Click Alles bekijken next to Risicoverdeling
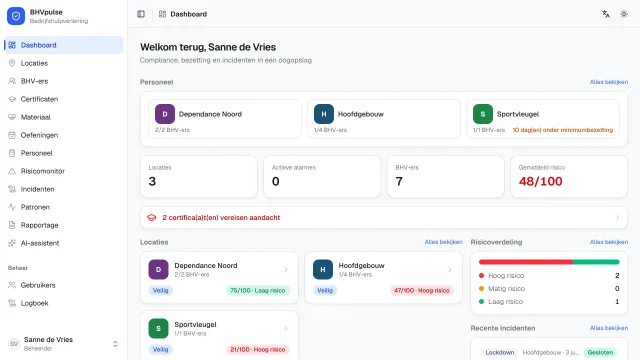 click(609, 242)
